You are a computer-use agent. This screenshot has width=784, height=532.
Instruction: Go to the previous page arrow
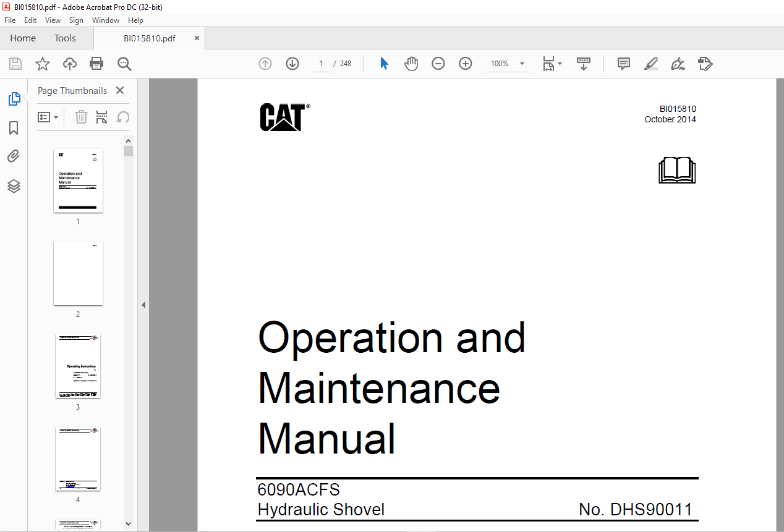pyautogui.click(x=265, y=64)
